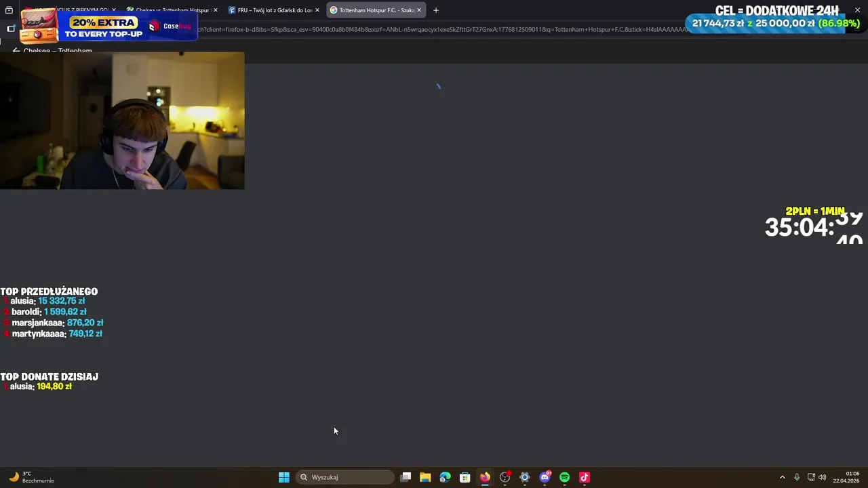Open Microsoft Store from the taskbar

click(465, 477)
